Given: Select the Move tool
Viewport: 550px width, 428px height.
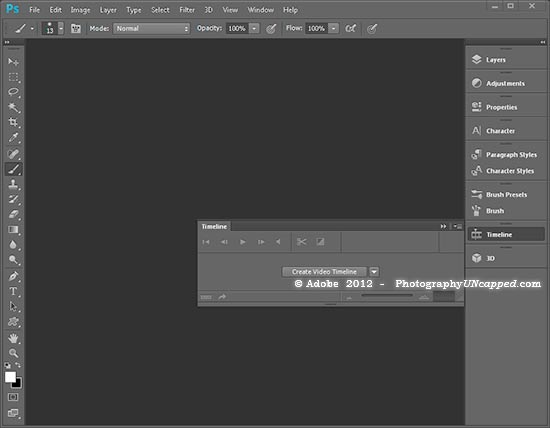Looking at the screenshot, I should click(x=13, y=62).
